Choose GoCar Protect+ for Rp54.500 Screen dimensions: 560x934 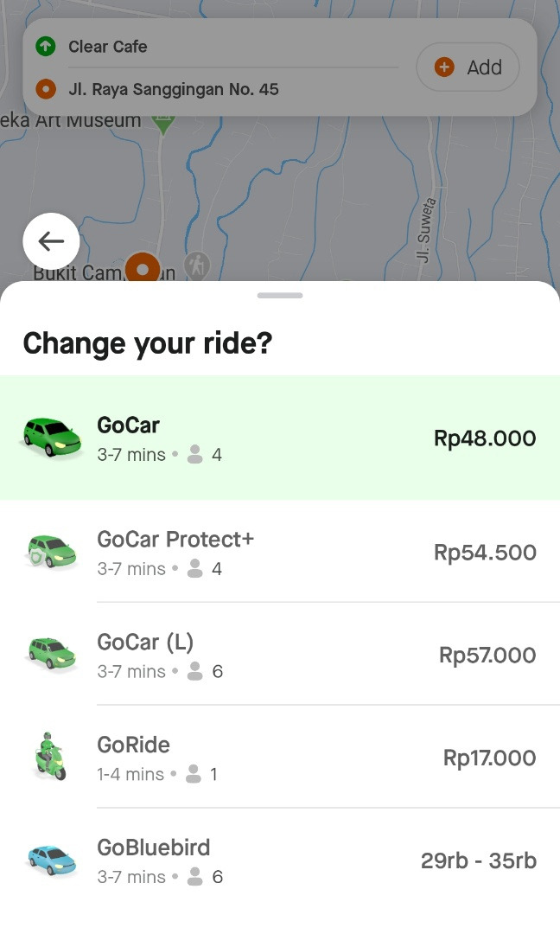pyautogui.click(x=280, y=552)
